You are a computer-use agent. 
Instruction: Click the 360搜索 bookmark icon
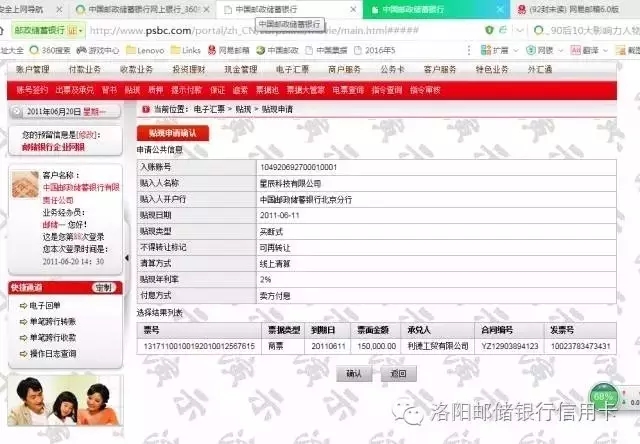34,50
